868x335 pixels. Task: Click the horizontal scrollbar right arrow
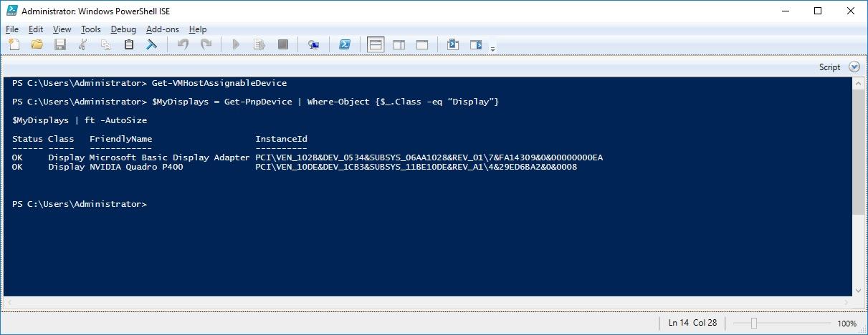point(846,303)
